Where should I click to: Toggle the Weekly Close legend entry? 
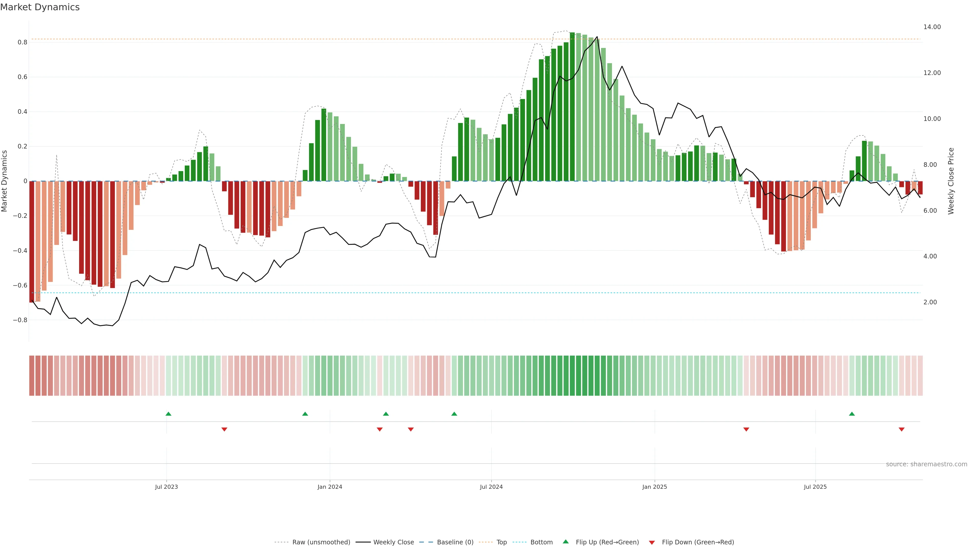click(x=393, y=542)
